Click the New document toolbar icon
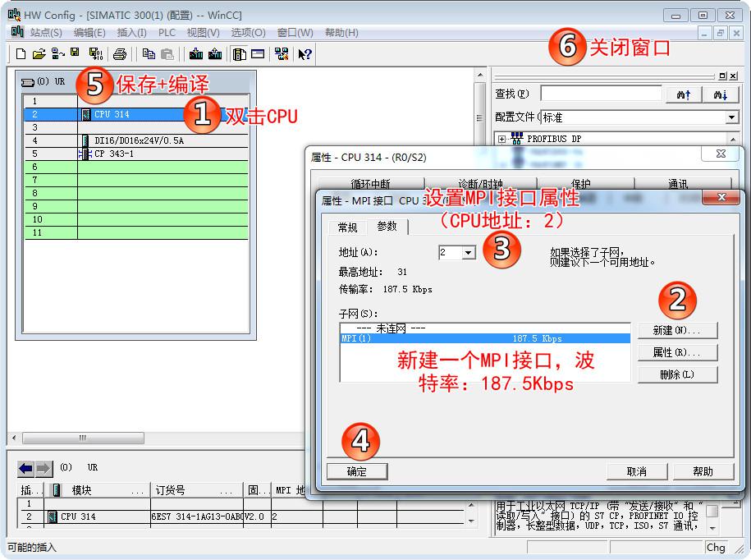Viewport: 751px width, 560px height. point(21,53)
